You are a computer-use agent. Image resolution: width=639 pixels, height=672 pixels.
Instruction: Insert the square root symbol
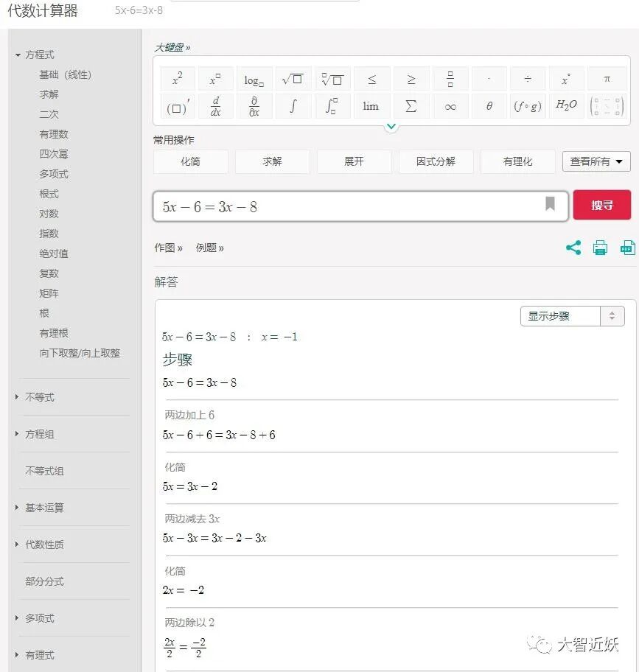tap(293, 79)
